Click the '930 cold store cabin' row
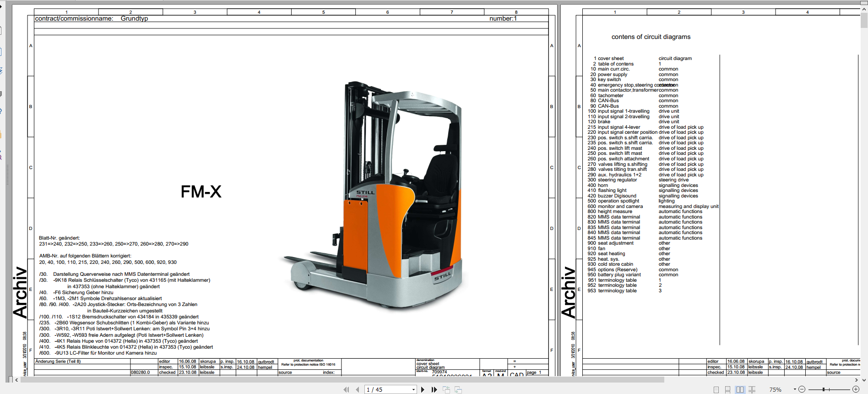The image size is (868, 394). (629, 264)
